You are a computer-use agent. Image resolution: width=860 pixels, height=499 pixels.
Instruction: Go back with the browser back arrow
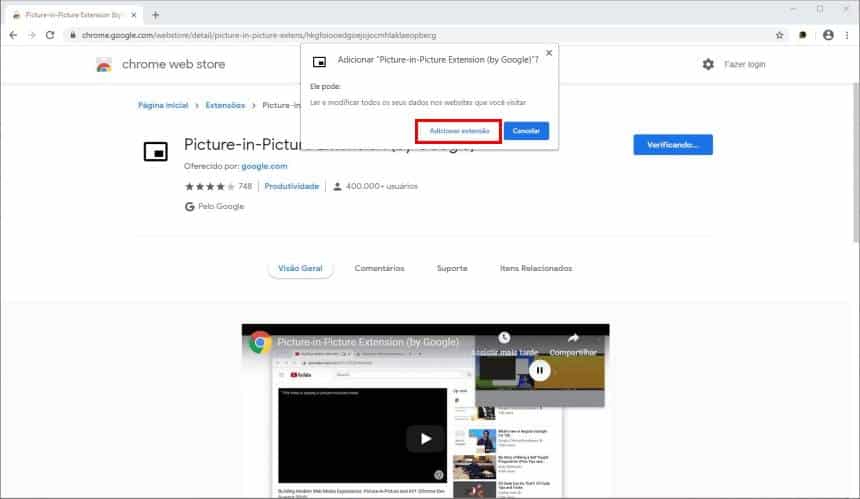pos(13,35)
